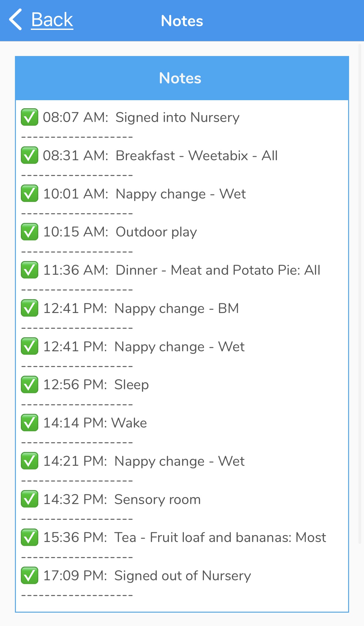364x626 pixels.
Task: Click the 12:41 PM Nappy change Wet text
Action: click(144, 347)
